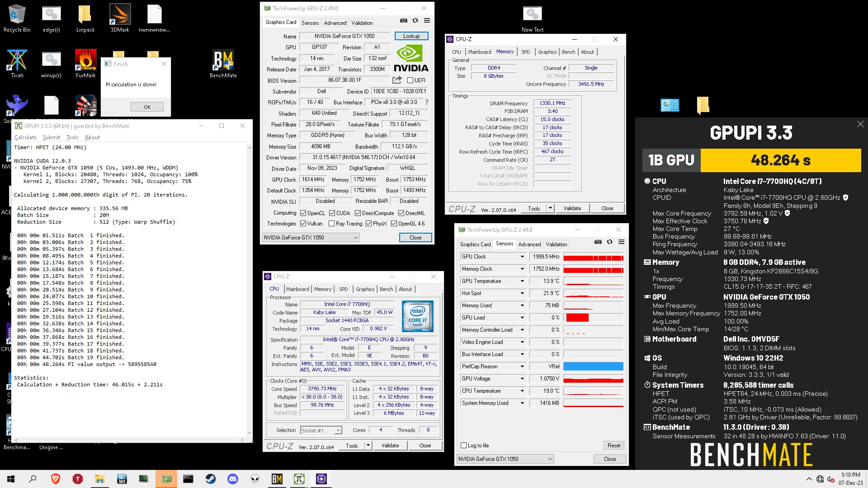The width and height of the screenshot is (868, 488).
Task: Switch to Advanced tab in top GPU-Z window
Action: 335,23
